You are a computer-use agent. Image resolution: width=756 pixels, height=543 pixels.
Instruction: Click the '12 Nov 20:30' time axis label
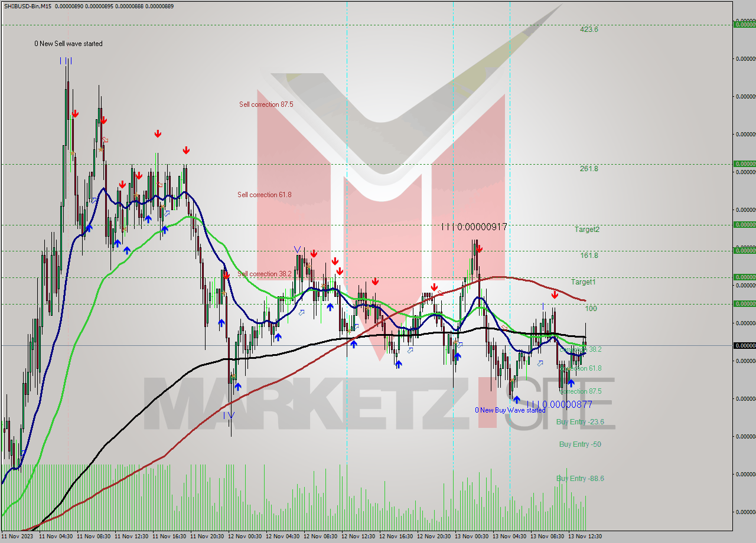tap(434, 537)
